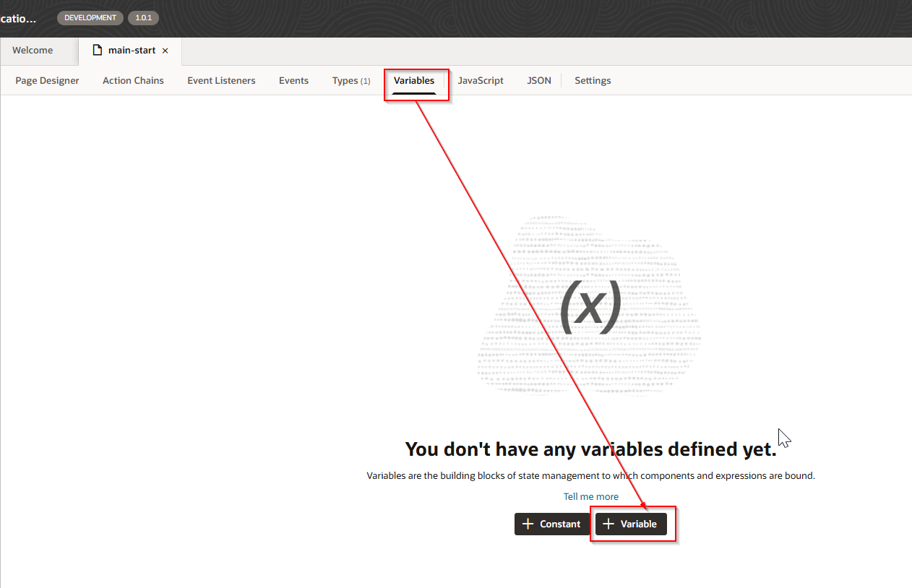Select the Variables tab
912x588 pixels.
[414, 81]
